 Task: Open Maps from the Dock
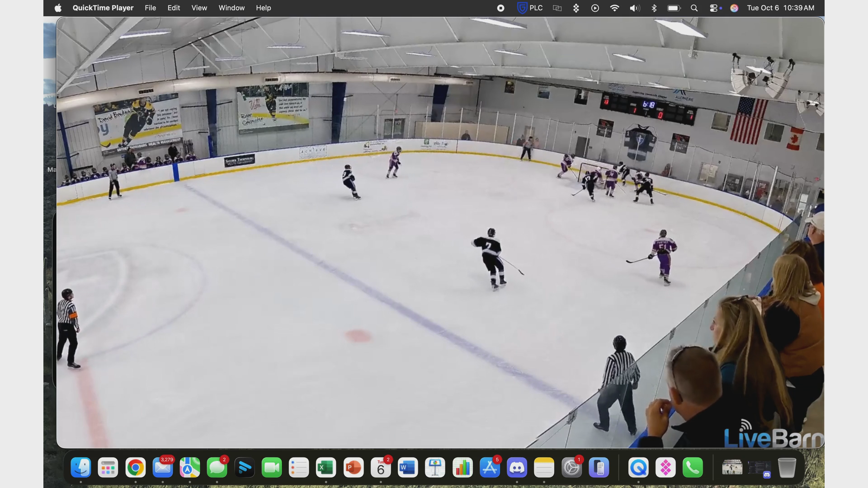190,468
